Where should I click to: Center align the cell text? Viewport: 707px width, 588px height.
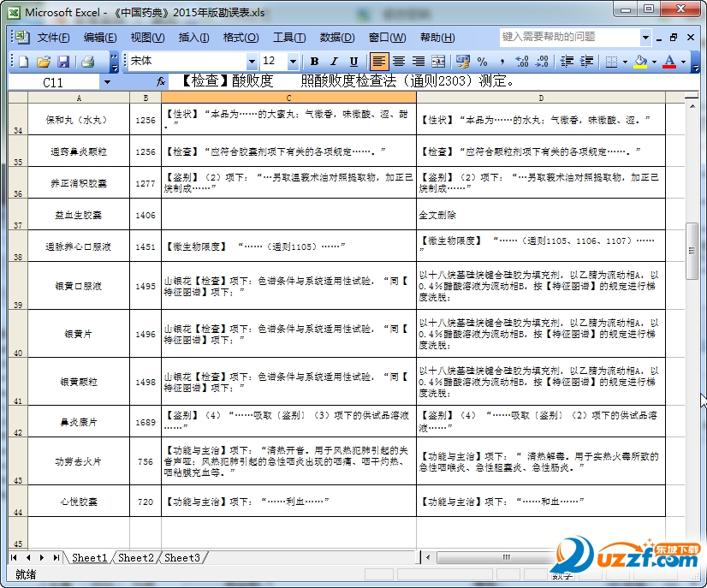tap(399, 62)
